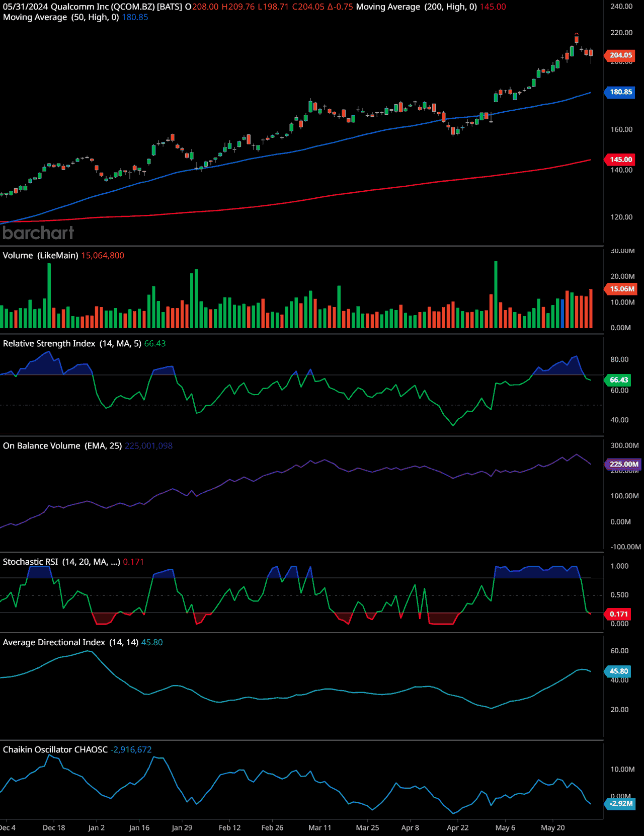Viewport: 644px width, 836px height.
Task: Click the ADX value 45.80 in header
Action: click(x=152, y=642)
